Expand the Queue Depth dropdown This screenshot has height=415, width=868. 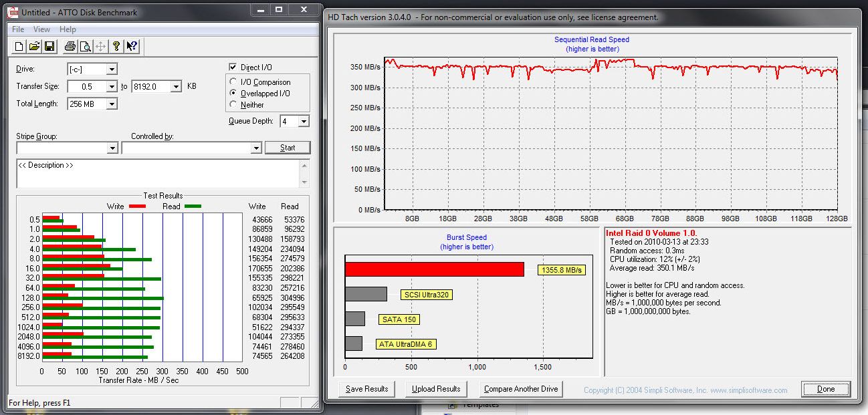pyautogui.click(x=304, y=122)
